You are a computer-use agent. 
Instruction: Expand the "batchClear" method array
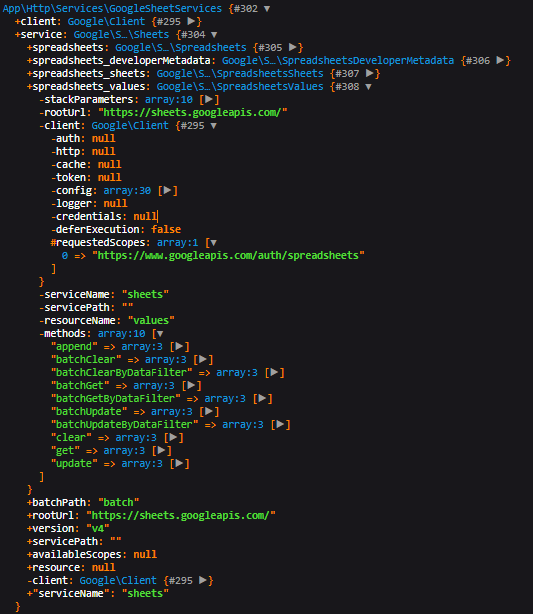tap(202, 359)
